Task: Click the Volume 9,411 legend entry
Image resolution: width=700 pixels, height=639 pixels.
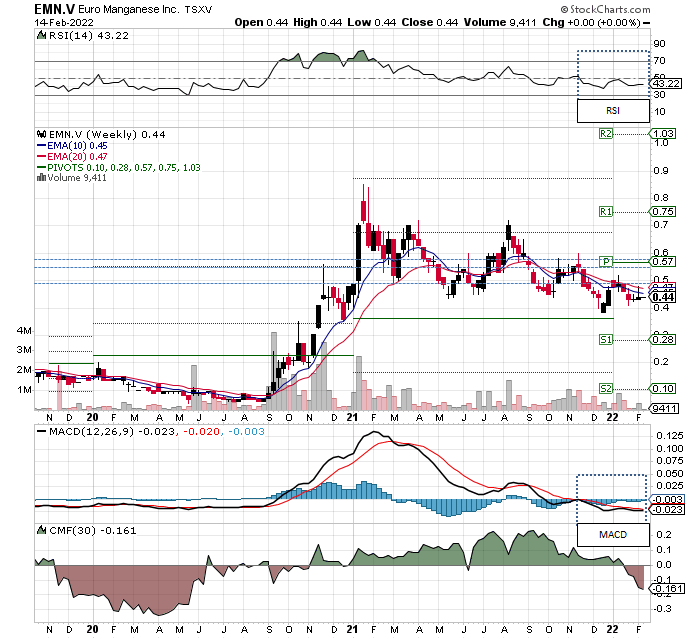Action: tap(76, 178)
